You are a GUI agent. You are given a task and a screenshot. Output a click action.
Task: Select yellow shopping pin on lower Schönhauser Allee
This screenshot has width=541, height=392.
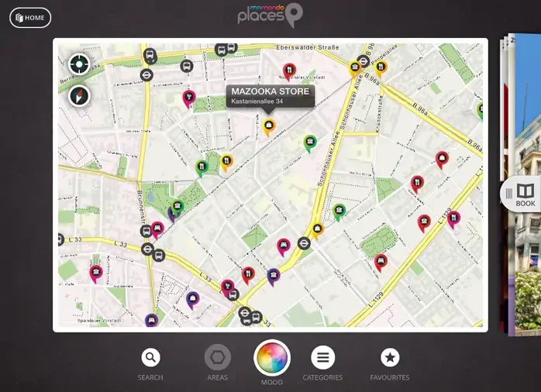coord(317,231)
